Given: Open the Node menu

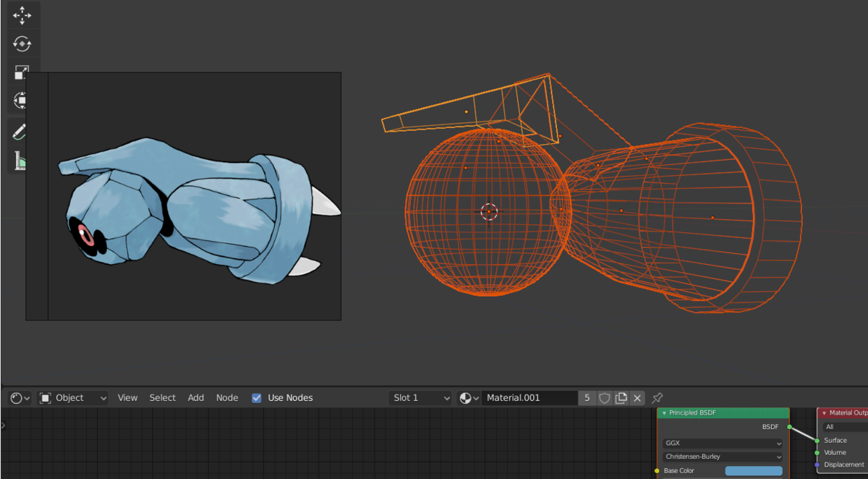Looking at the screenshot, I should pyautogui.click(x=227, y=398).
